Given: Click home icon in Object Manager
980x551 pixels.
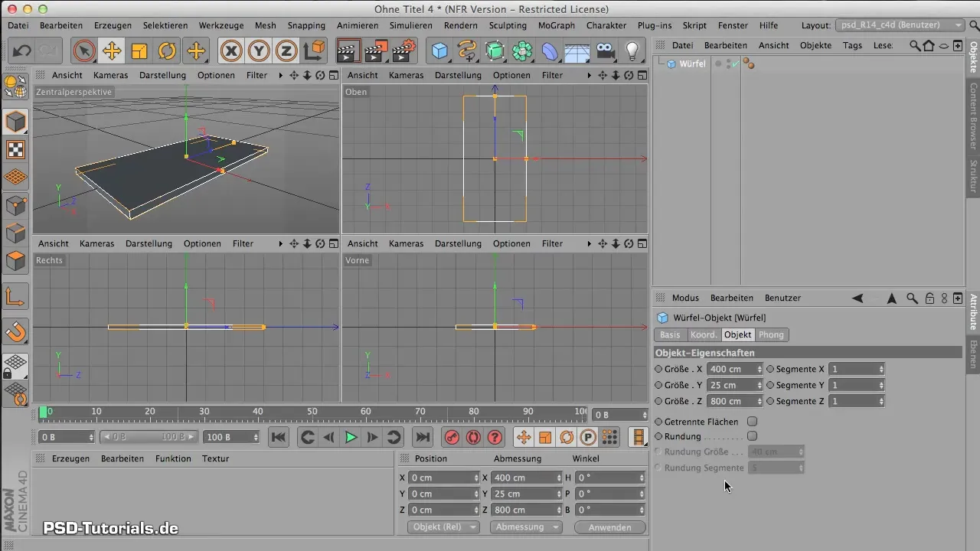Looking at the screenshot, I should click(x=929, y=45).
